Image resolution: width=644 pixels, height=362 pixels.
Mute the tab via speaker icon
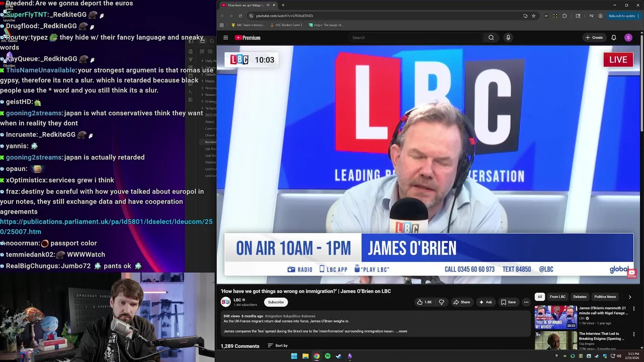pyautogui.click(x=268, y=5)
